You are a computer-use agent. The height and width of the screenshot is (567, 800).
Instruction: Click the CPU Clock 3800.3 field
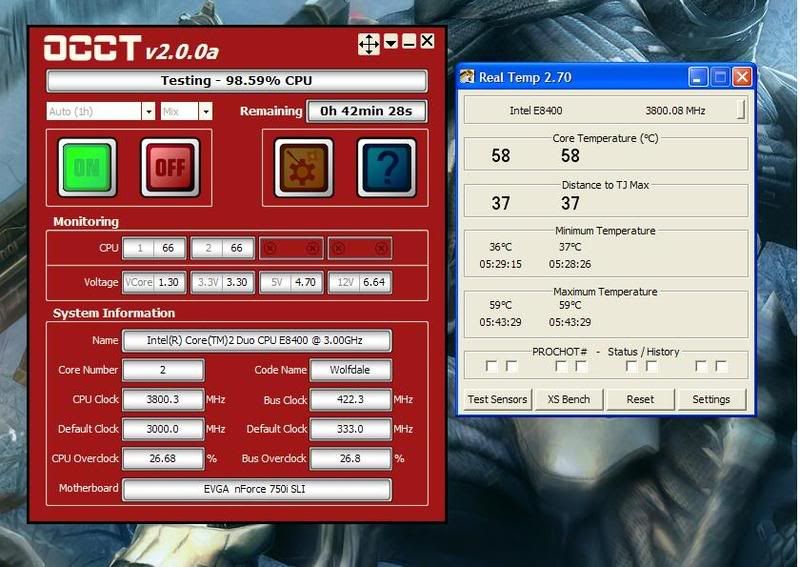click(x=163, y=399)
